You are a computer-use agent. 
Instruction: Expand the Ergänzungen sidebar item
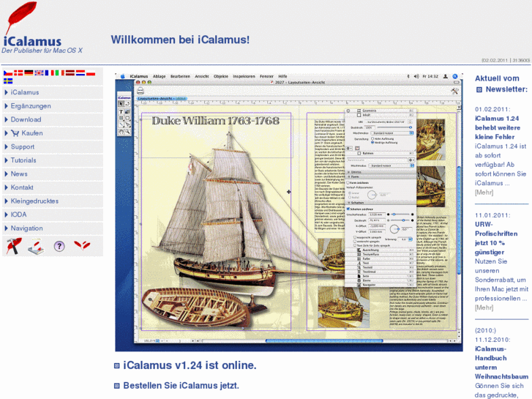(x=53, y=106)
